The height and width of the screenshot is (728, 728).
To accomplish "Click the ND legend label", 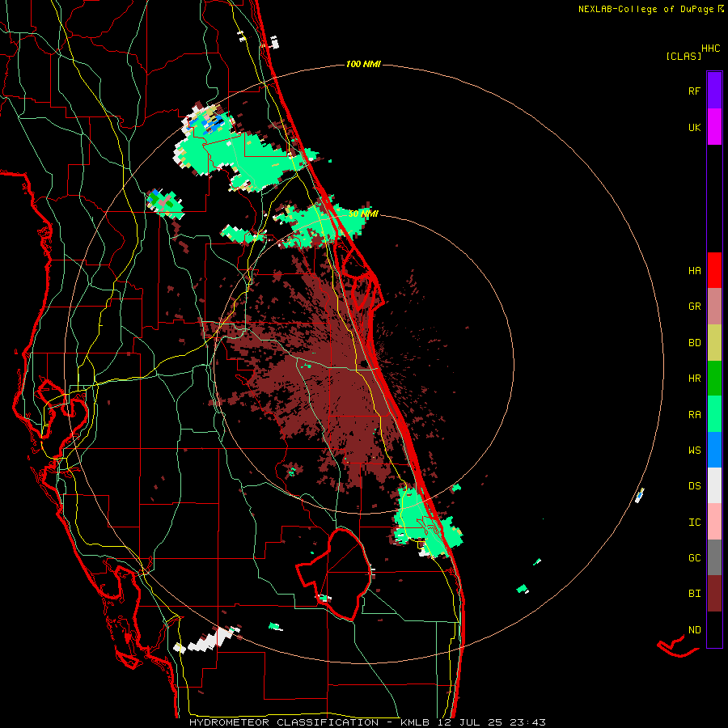I will 694,629.
